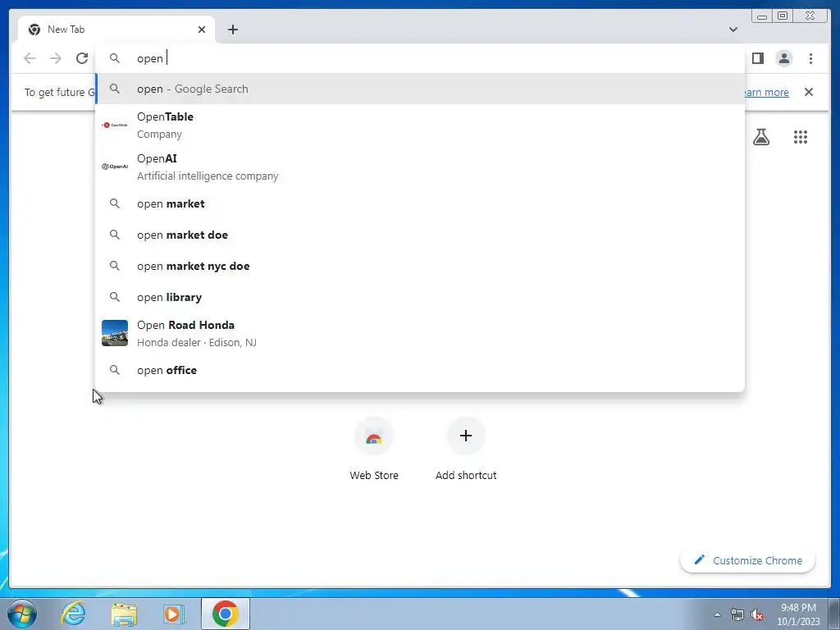
Task: Dismiss the info bar with X
Action: click(x=809, y=92)
